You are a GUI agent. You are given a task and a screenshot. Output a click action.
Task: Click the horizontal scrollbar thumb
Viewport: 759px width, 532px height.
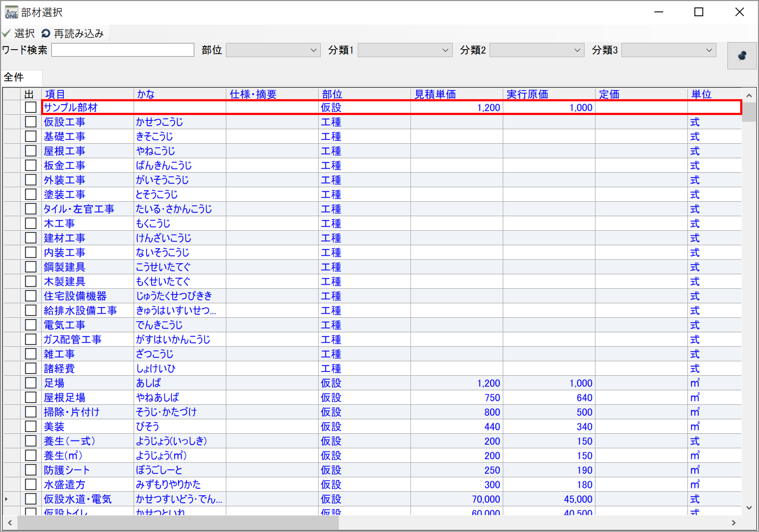click(177, 523)
